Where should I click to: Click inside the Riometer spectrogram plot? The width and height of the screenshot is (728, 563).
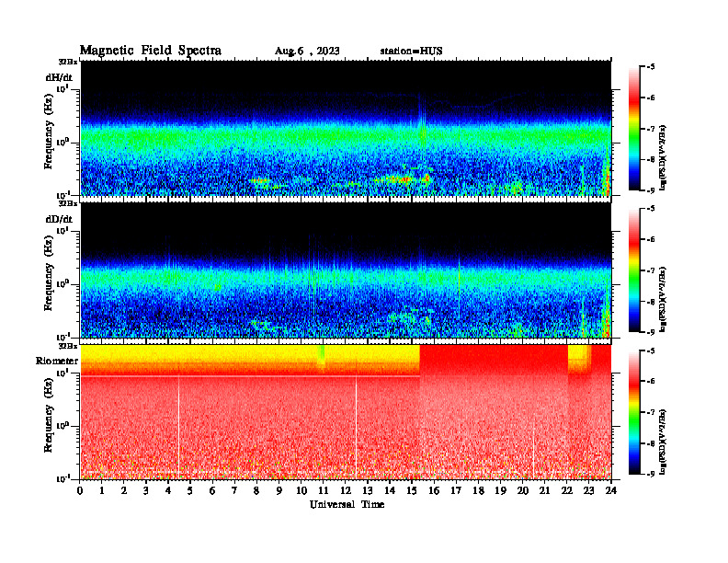[346, 411]
